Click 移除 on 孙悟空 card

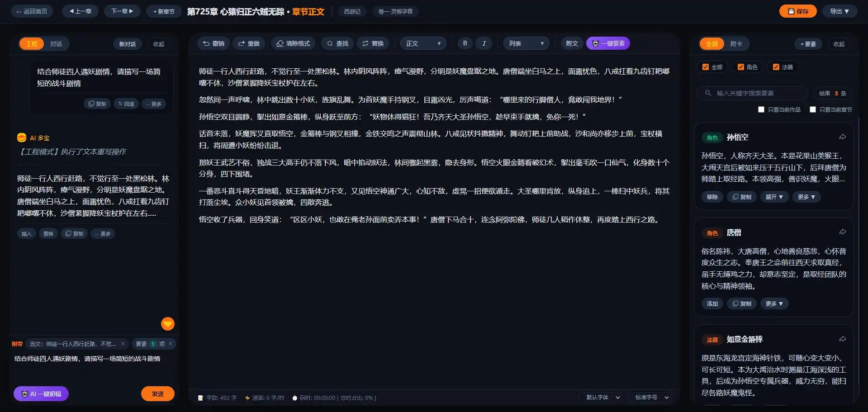coord(712,197)
